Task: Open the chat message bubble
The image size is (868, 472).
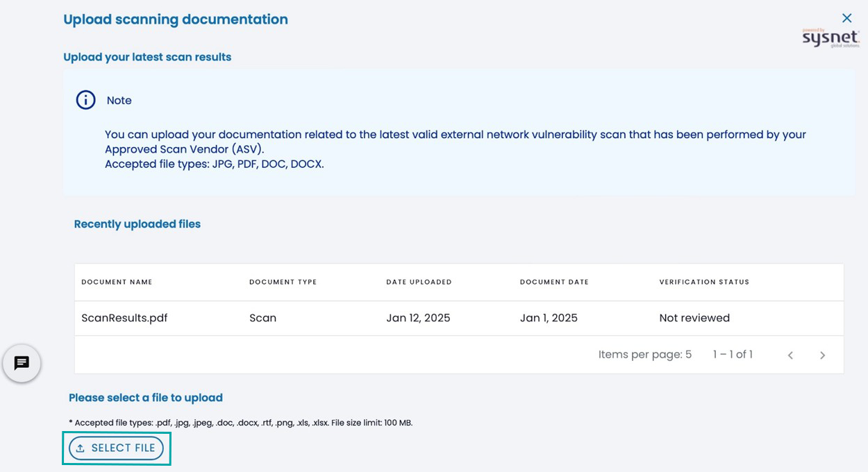Action: 22,363
